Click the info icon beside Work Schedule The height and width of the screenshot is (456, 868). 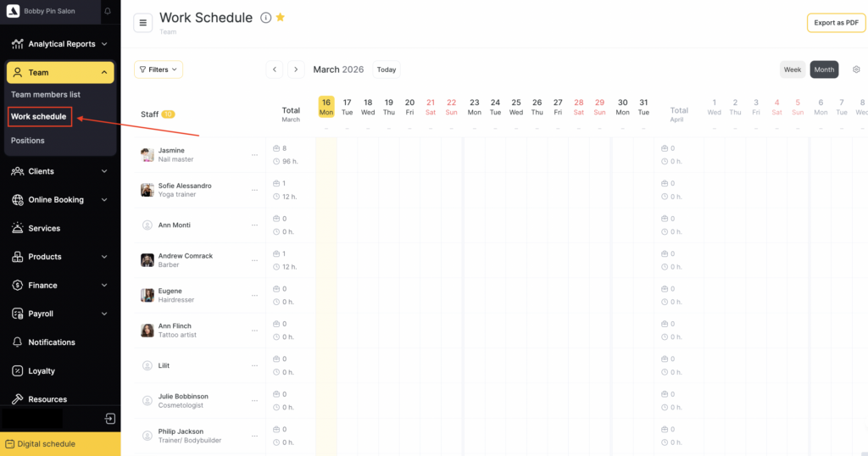click(265, 18)
